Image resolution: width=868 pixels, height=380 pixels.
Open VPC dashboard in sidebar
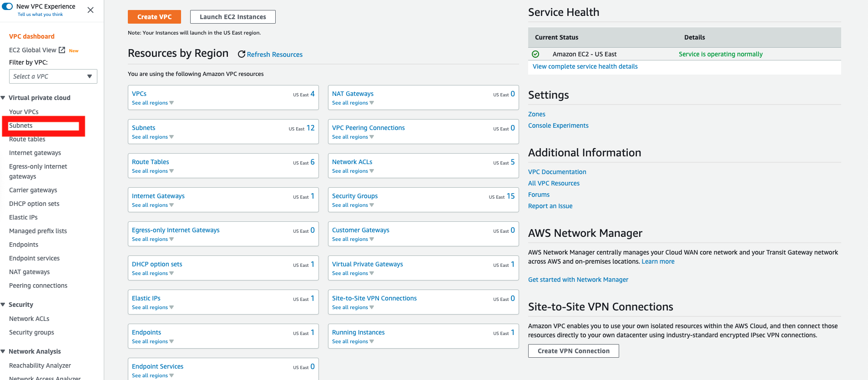point(32,36)
